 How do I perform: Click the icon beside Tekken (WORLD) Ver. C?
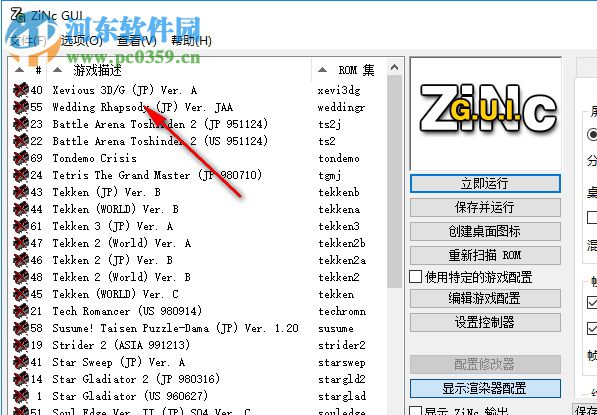[21, 294]
